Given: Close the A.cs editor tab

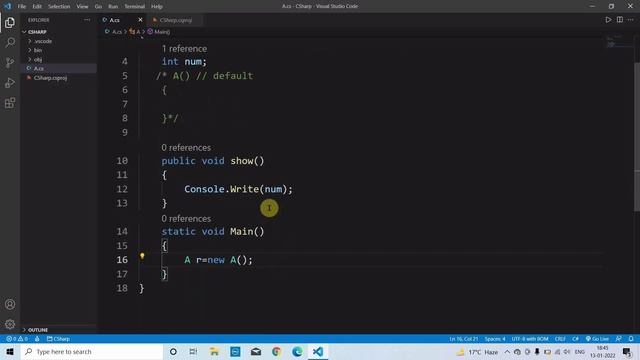Looking at the screenshot, I should coord(140,20).
